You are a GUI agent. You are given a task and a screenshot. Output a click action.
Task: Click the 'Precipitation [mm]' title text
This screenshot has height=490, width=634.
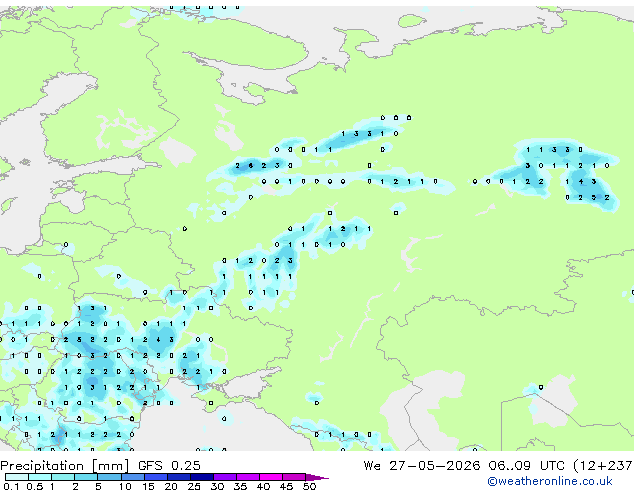tap(65, 466)
